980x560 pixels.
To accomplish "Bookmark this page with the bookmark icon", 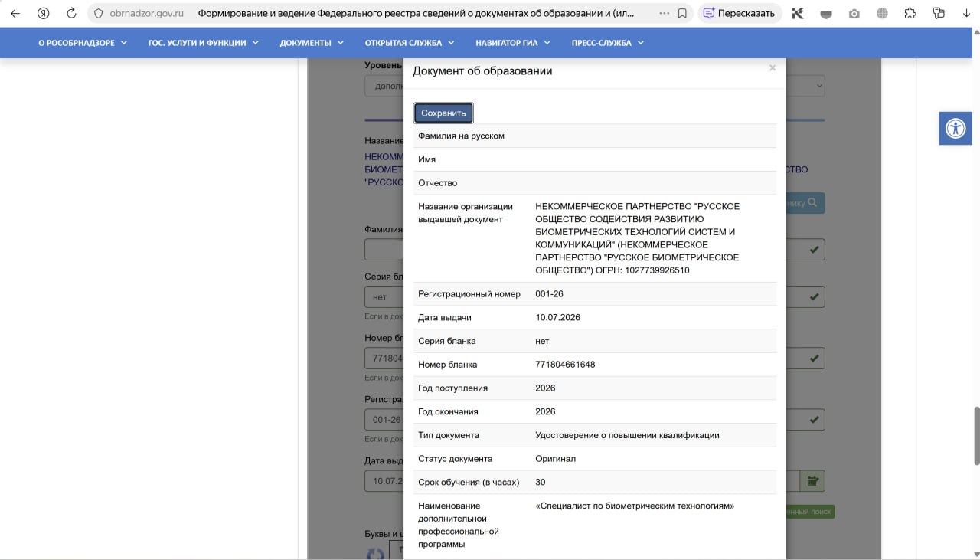I will point(682,14).
